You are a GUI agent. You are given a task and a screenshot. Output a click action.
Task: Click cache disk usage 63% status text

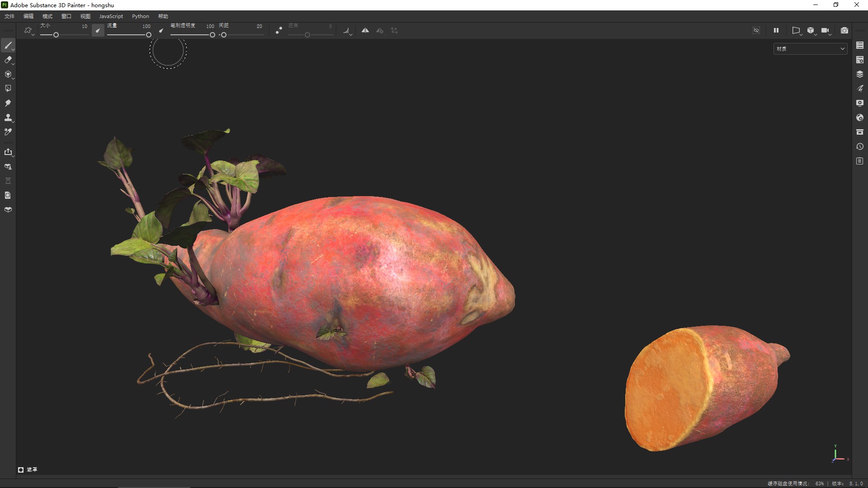click(x=796, y=483)
